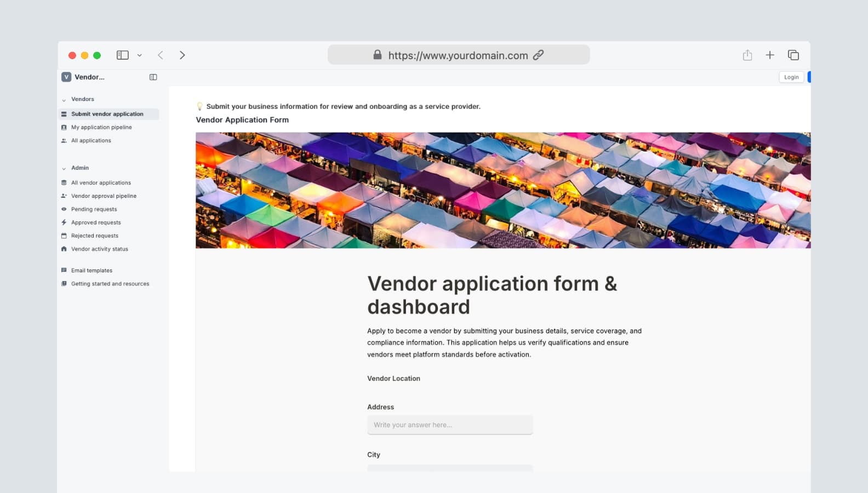
Task: Click the Address answer input field
Action: pos(450,425)
